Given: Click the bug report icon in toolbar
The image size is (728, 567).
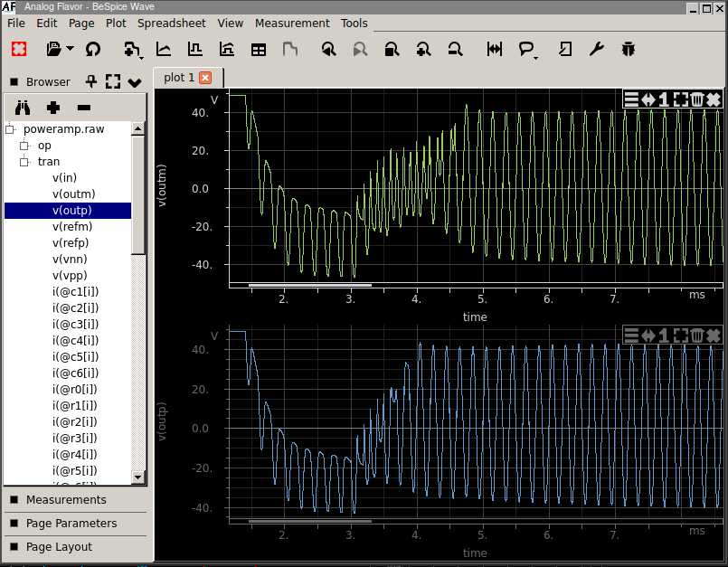Looking at the screenshot, I should (628, 49).
